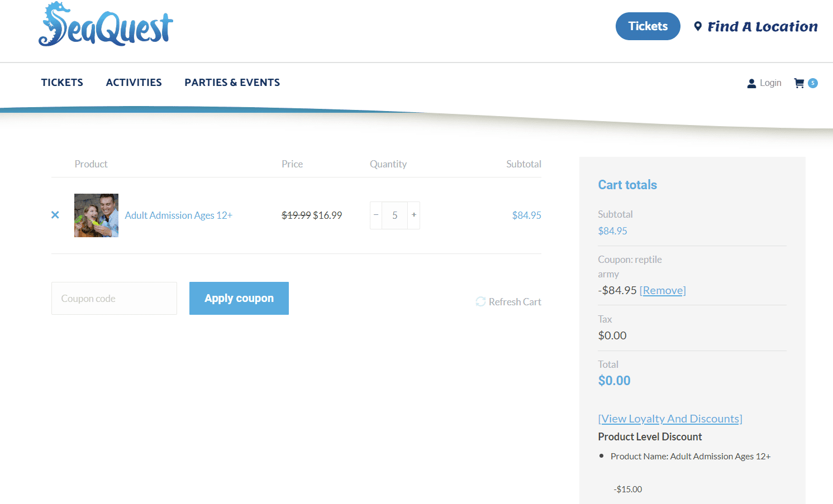Remove Adult Admission item with X
Image resolution: width=833 pixels, height=504 pixels.
(x=55, y=215)
